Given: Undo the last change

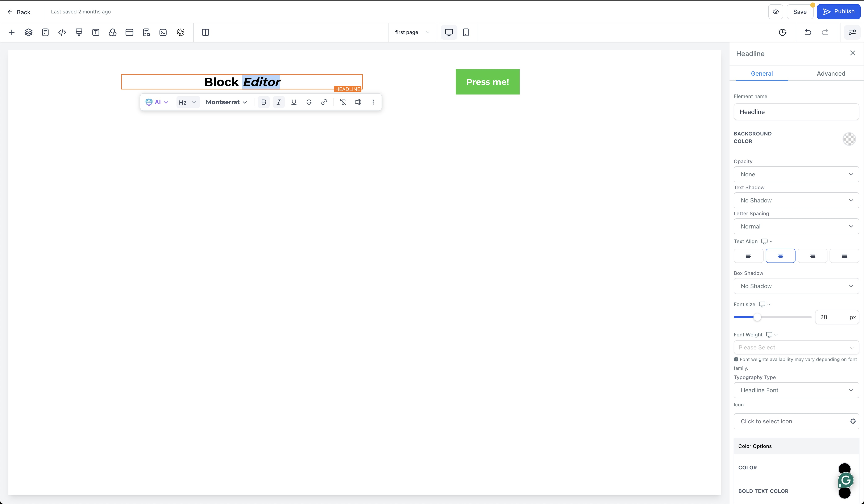Looking at the screenshot, I should 808,32.
